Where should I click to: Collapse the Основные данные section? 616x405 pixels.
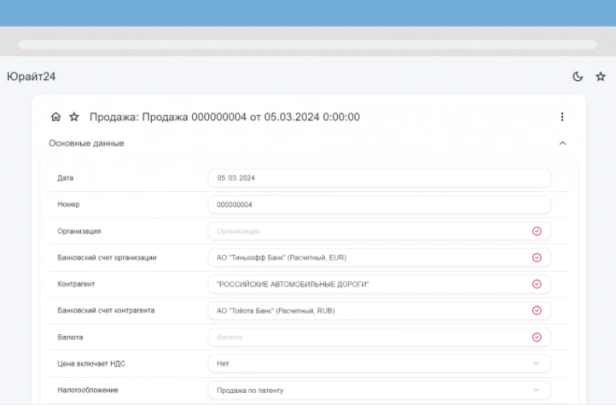coord(562,144)
